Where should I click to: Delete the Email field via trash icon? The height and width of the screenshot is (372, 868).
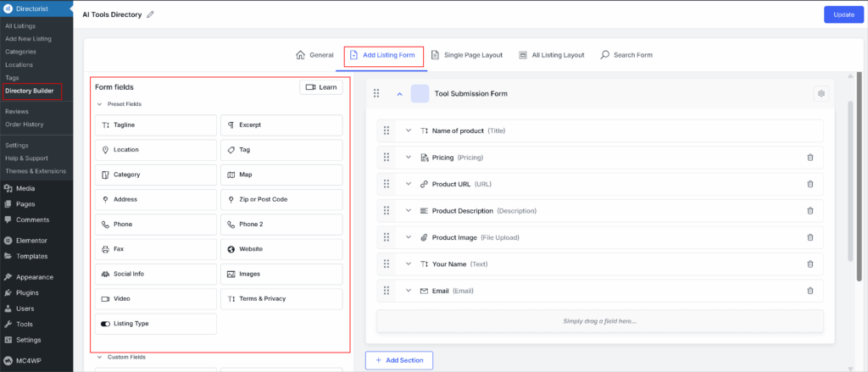click(810, 291)
